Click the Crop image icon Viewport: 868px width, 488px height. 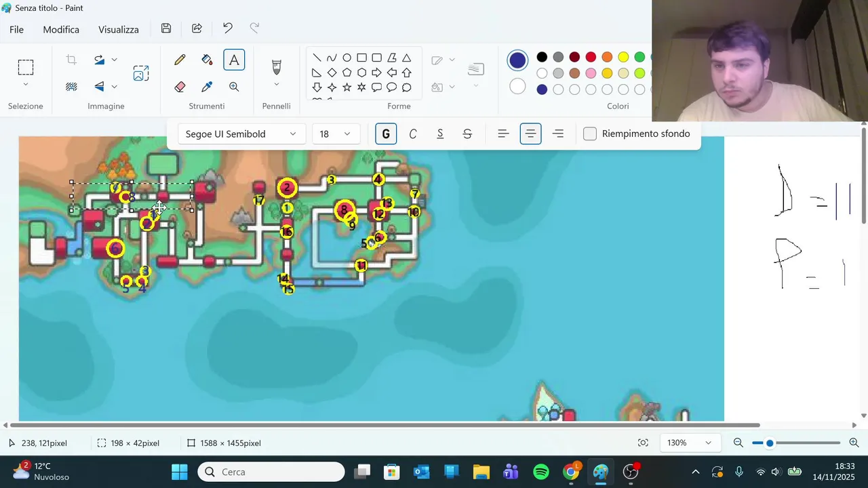point(71,60)
